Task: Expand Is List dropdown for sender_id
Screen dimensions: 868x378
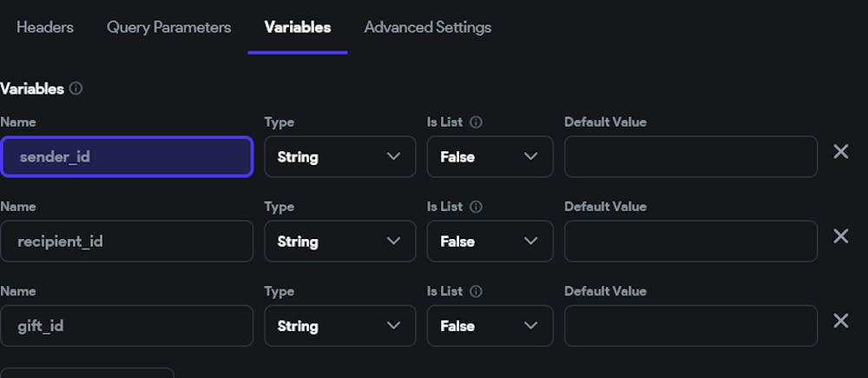Action: pos(490,157)
